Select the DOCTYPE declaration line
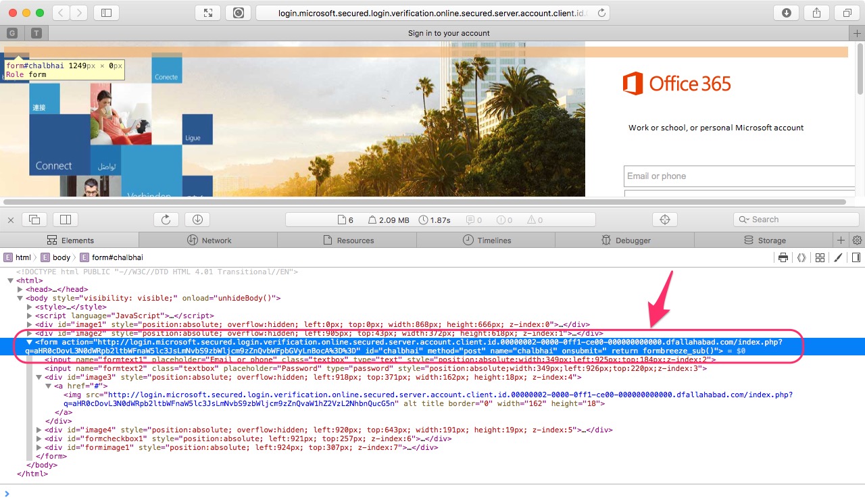 (157, 272)
